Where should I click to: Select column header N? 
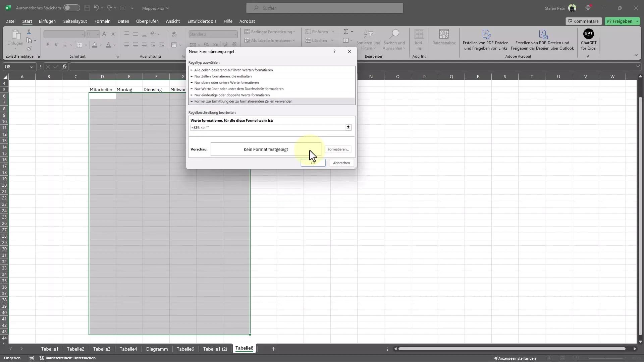[371, 77]
